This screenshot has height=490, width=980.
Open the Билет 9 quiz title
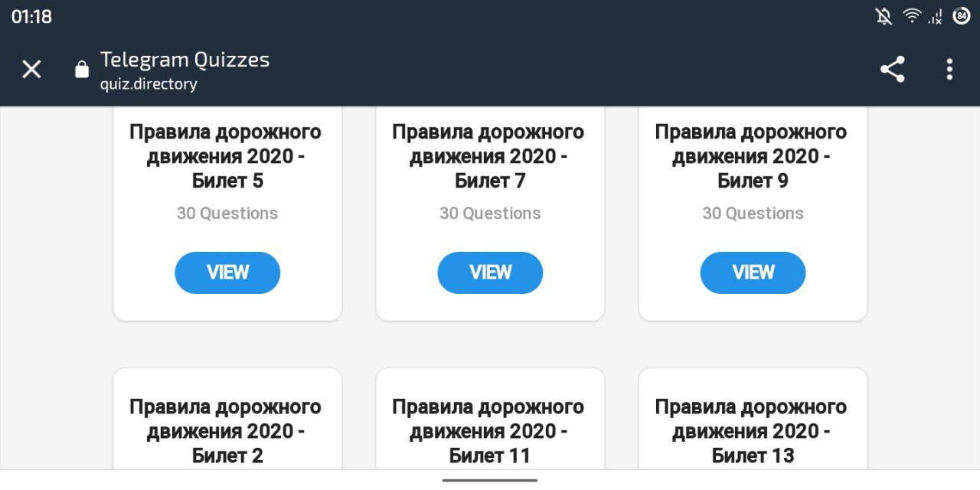pyautogui.click(x=751, y=156)
